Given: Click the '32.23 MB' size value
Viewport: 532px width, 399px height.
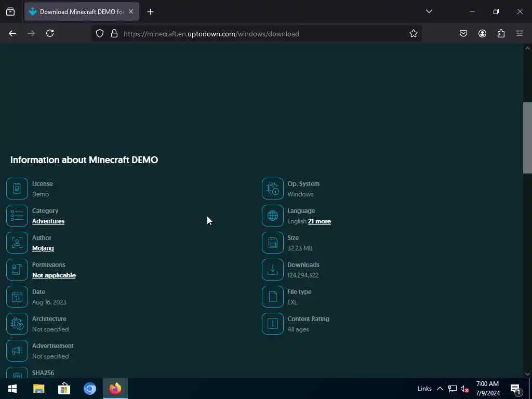Looking at the screenshot, I should coord(300,248).
